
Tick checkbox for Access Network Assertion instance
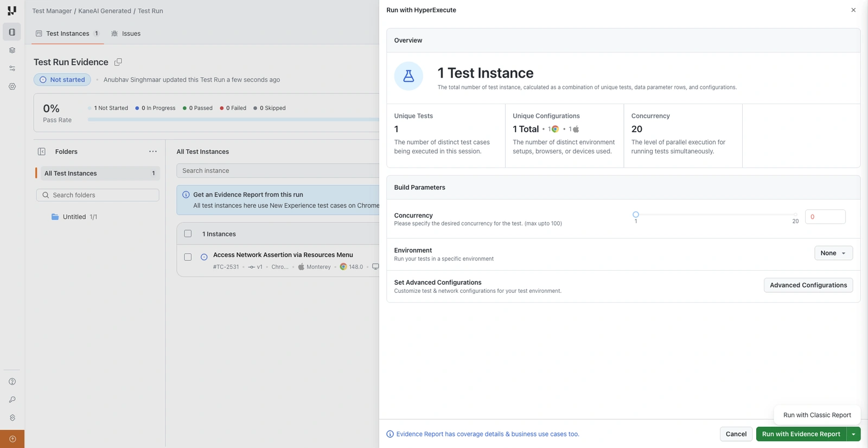[188, 257]
